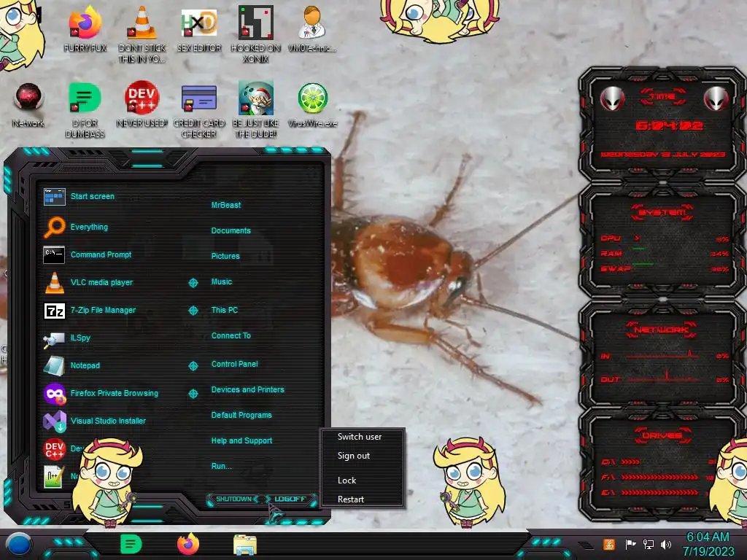Screen dimensions: 747x560
Task: Click the taskbar clock showing 6:04 AM
Action: tap(708, 544)
